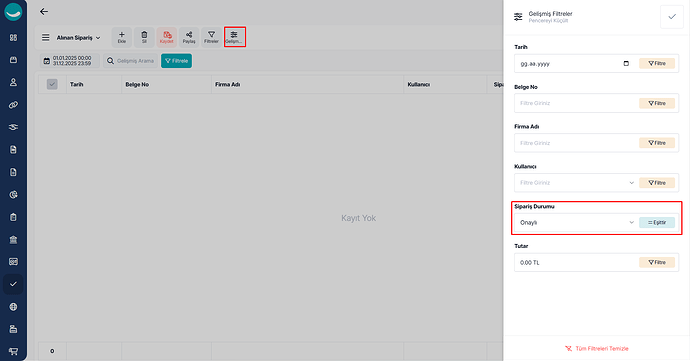Sort by Tarih column header

(x=77, y=85)
